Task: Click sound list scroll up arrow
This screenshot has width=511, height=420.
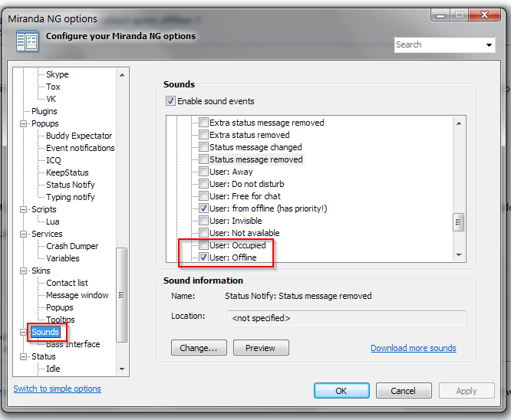Action: coord(459,123)
